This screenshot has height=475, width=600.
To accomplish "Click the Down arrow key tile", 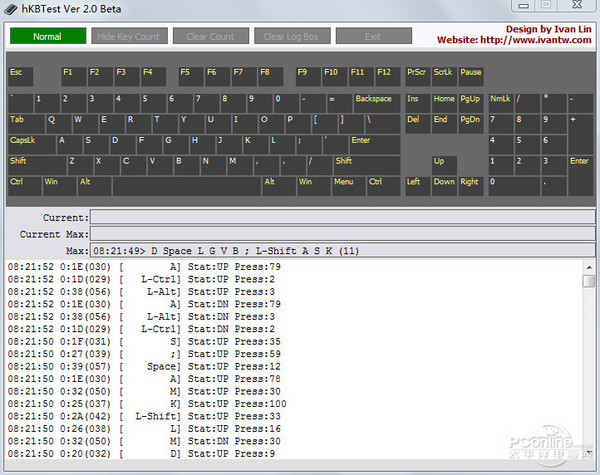I will tap(444, 186).
